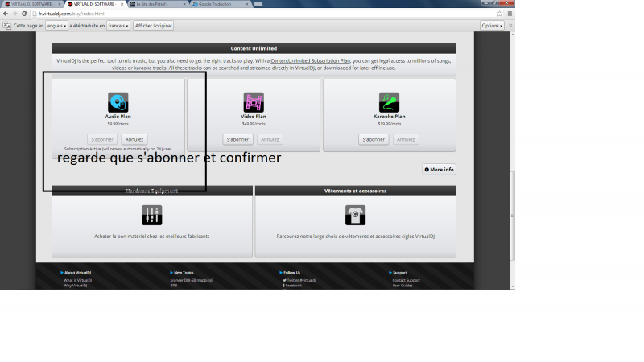Open the new tab button
This screenshot has width=644, height=362.
[258, 4]
